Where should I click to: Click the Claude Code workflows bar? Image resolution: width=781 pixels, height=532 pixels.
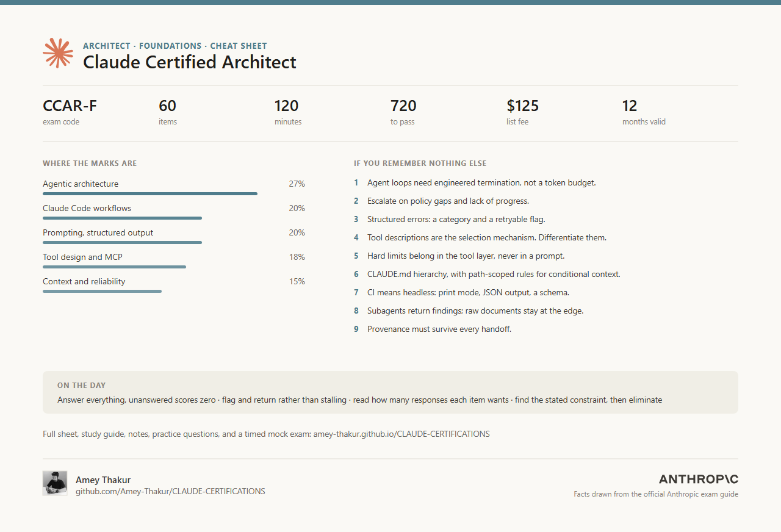122,218
